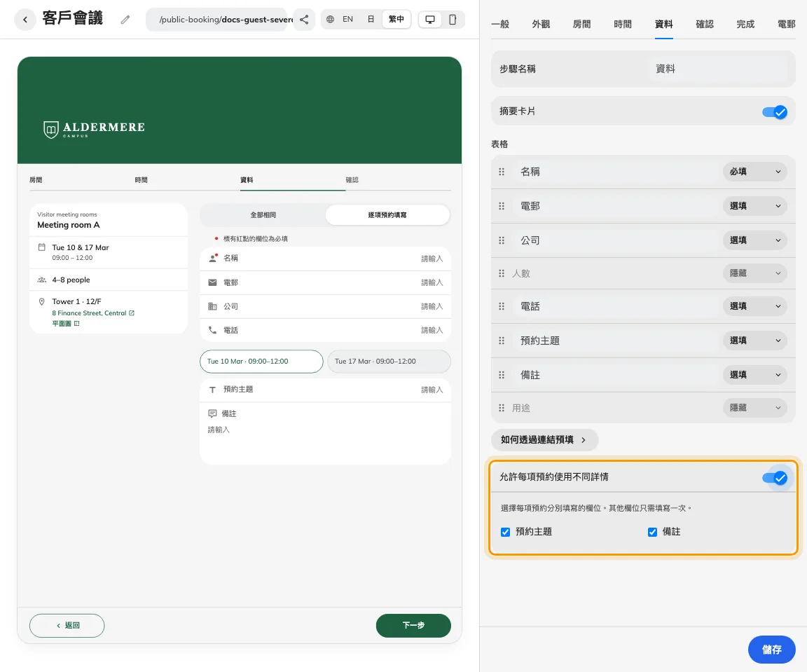This screenshot has width=807, height=672.
Task: Open the external link icon for 平面圖
Action: [x=76, y=323]
